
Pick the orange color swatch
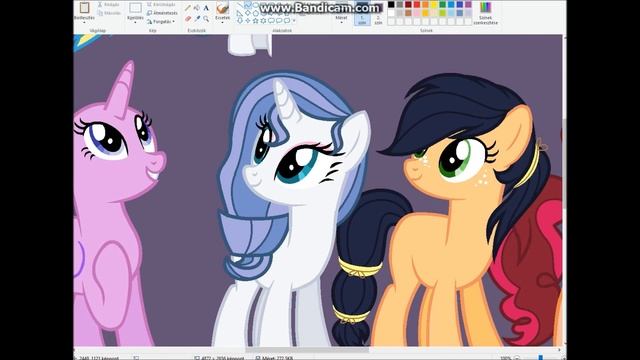coord(425,4)
